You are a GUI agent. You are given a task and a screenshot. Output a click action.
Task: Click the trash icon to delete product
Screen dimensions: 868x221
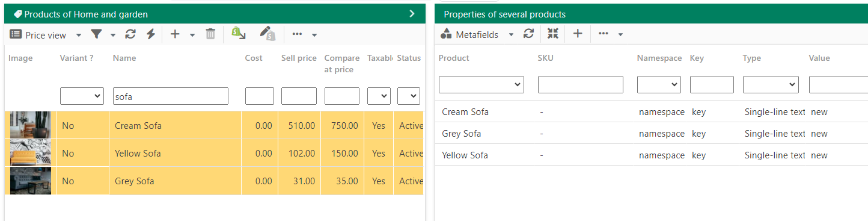210,34
